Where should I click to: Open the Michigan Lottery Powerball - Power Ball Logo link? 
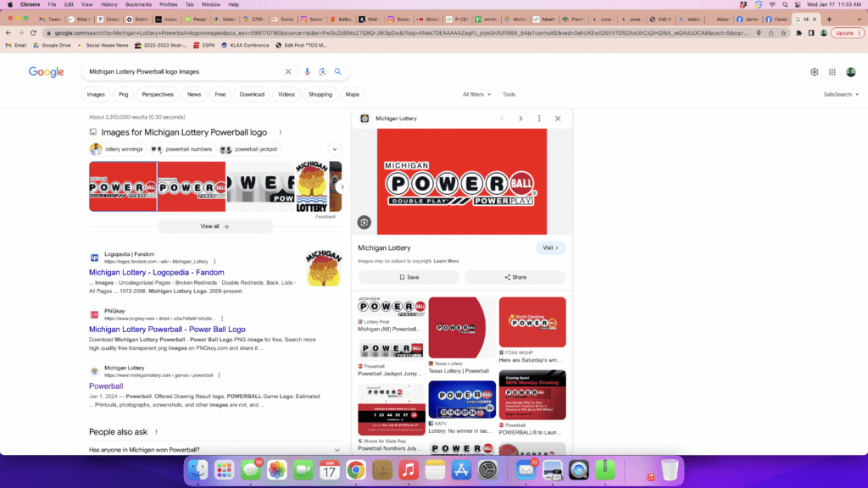pyautogui.click(x=167, y=330)
